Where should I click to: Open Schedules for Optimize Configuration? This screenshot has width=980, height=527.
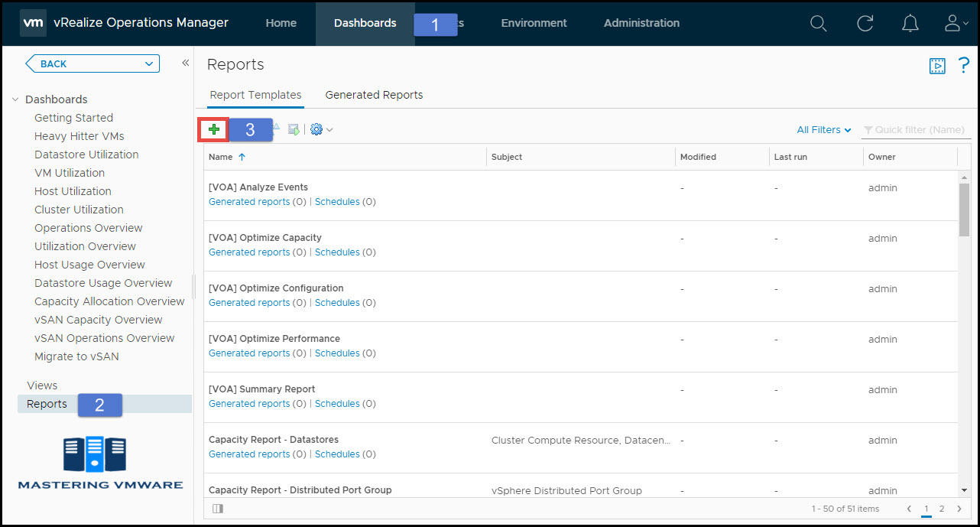coord(337,303)
